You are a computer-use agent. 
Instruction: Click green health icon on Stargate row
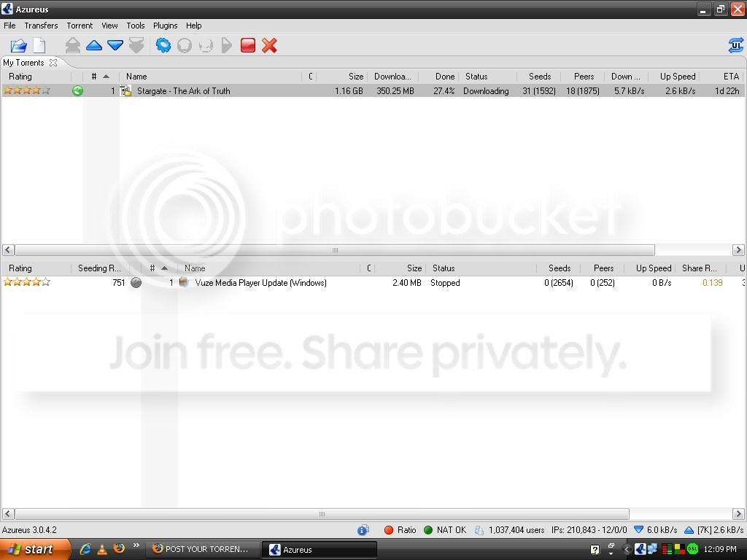(x=77, y=90)
